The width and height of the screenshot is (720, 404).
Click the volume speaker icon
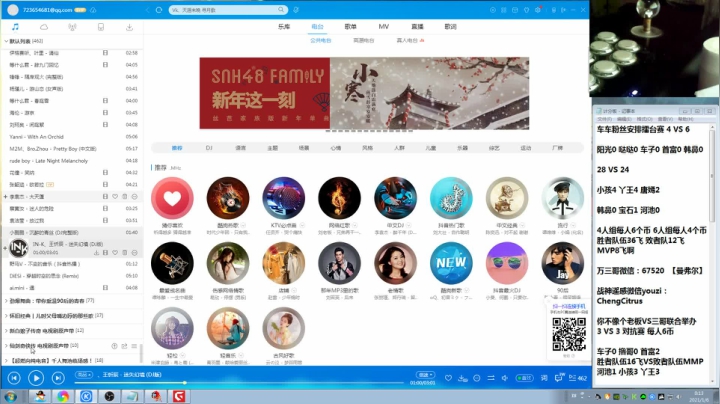pos(505,378)
